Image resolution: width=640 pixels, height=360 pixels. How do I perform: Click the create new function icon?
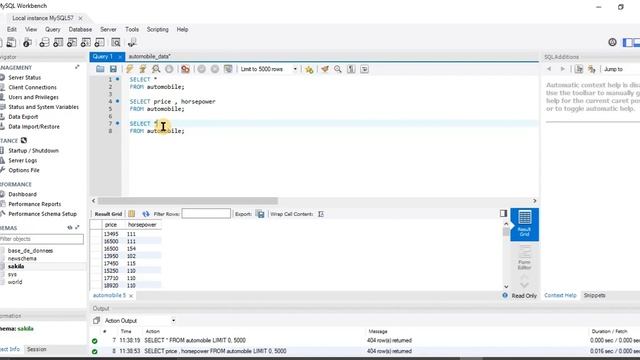click(100, 42)
